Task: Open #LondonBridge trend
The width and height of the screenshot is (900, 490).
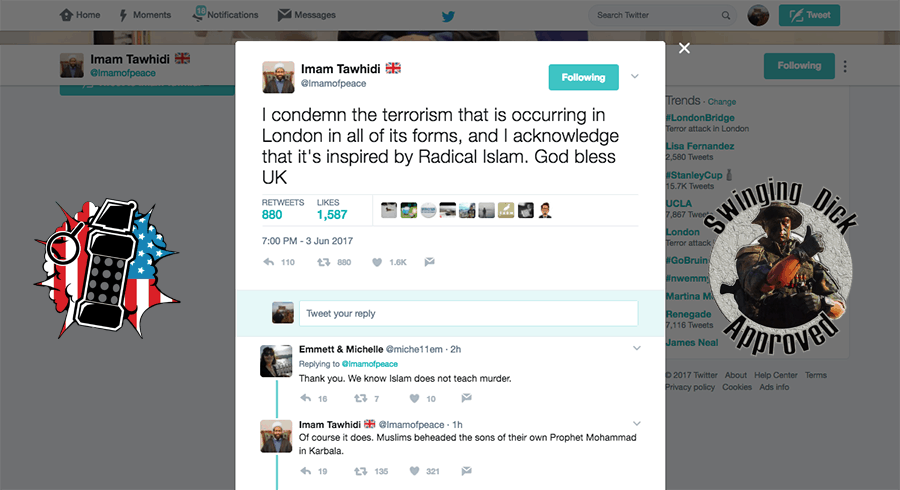Action: [x=700, y=118]
